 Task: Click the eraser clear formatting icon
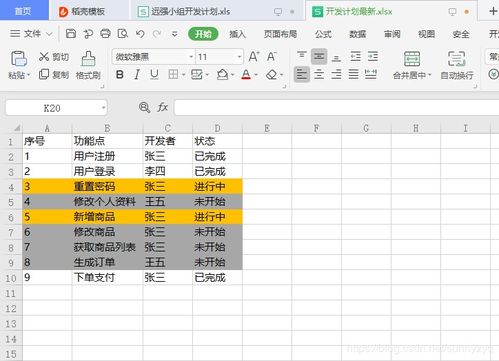click(x=272, y=74)
